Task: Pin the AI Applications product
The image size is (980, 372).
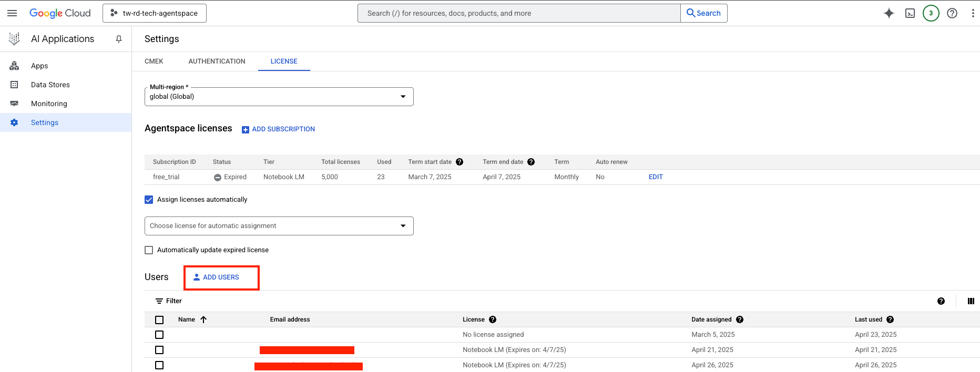Action: coord(119,39)
